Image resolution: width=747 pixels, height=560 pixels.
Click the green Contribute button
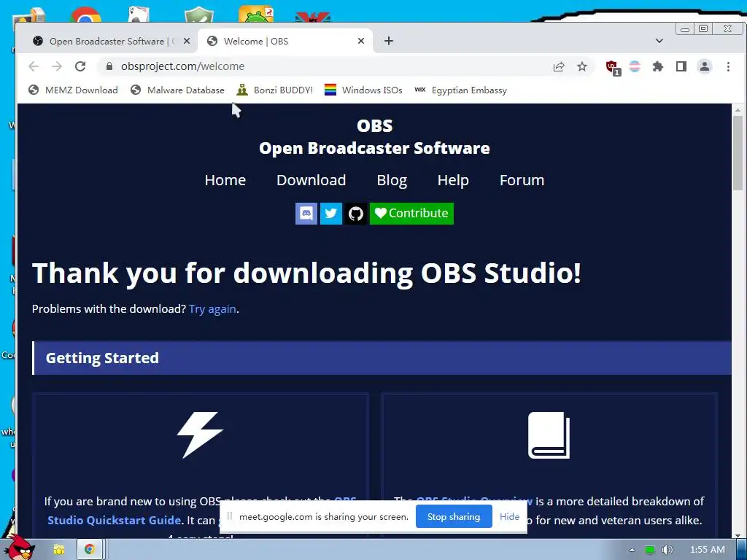(x=411, y=214)
